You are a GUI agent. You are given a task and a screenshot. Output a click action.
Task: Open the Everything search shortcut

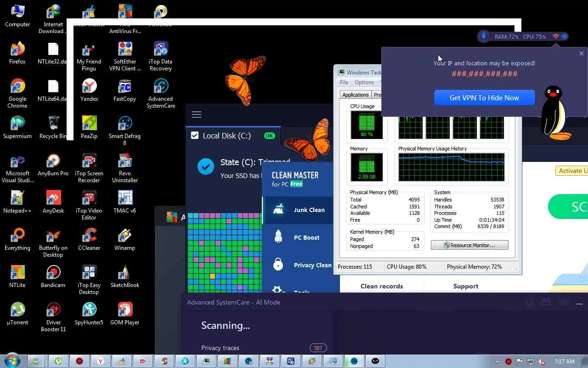(17, 240)
